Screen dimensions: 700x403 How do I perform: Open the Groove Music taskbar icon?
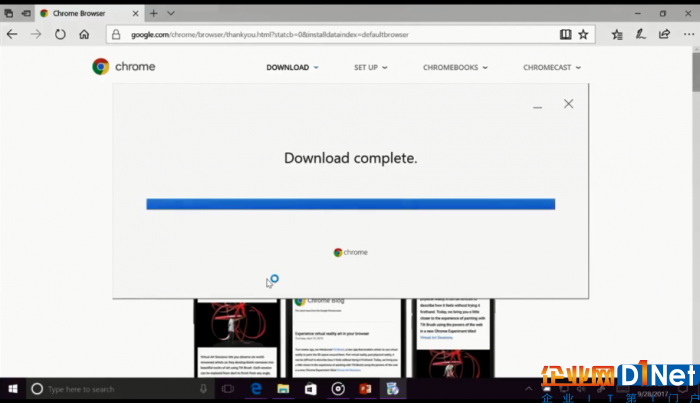click(x=338, y=389)
